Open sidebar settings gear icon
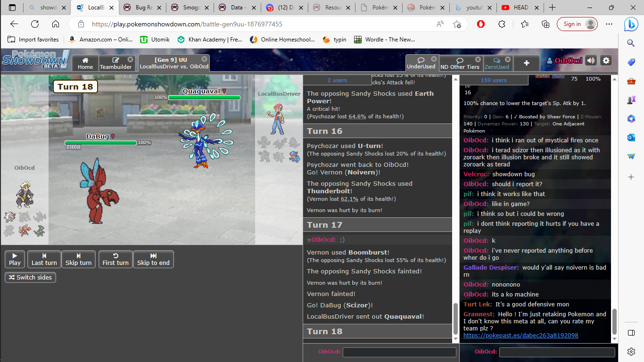 click(631, 351)
